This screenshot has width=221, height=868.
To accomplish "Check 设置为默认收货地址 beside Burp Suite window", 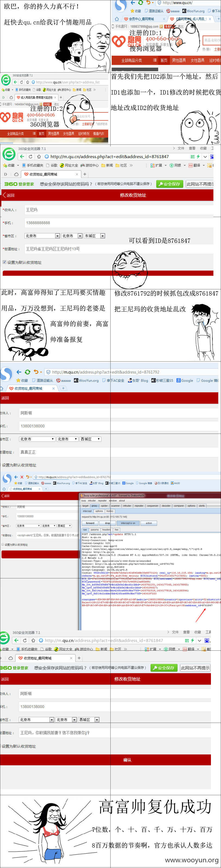I will pyautogui.click(x=3, y=544).
